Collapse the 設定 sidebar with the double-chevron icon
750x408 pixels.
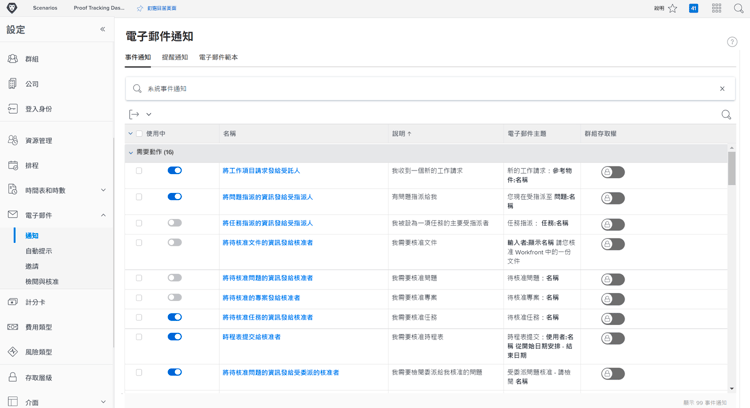[x=102, y=29]
